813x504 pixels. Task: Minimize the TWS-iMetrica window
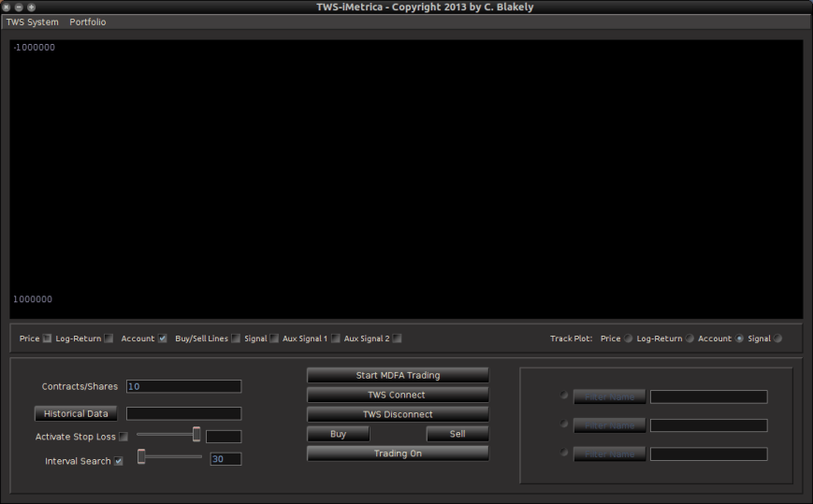coord(19,7)
